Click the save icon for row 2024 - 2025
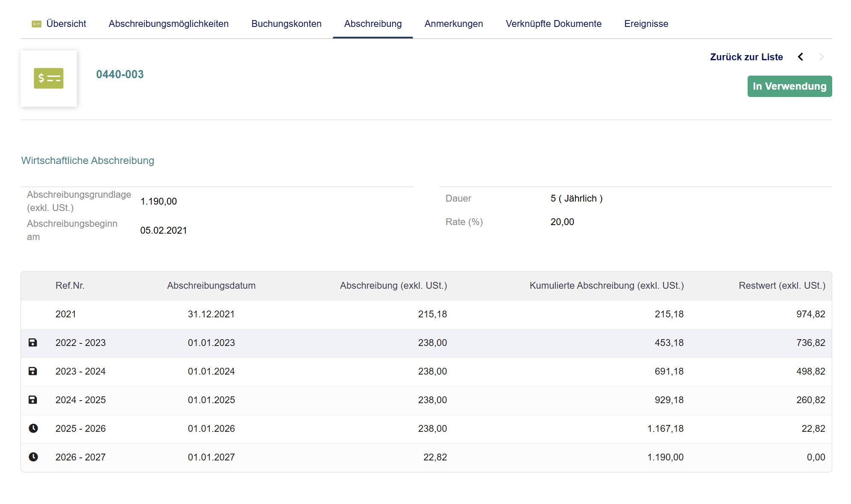The height and width of the screenshot is (504, 851). coord(32,400)
